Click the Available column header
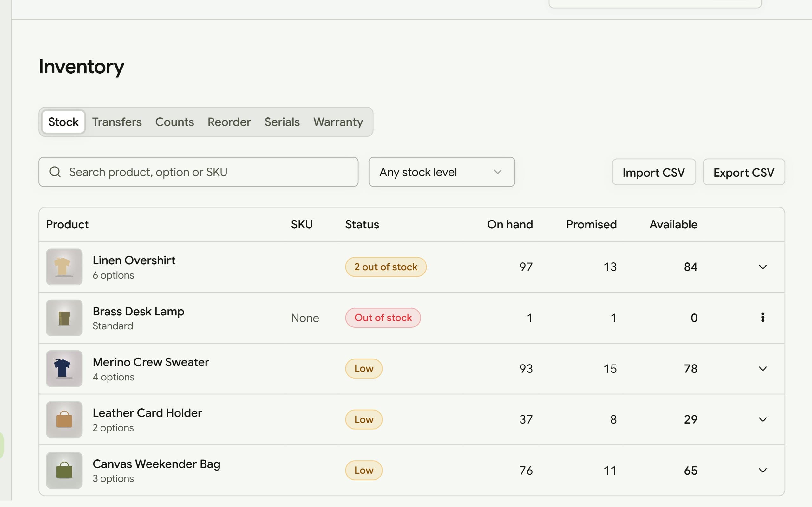812x507 pixels. tap(674, 224)
